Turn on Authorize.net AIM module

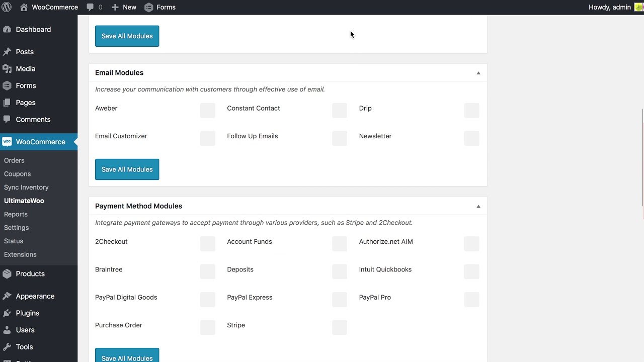tap(472, 244)
